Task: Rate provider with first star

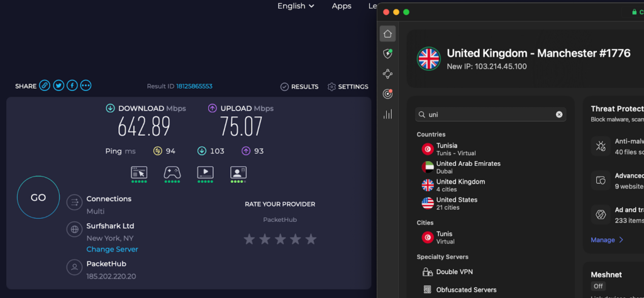Action: (x=249, y=239)
